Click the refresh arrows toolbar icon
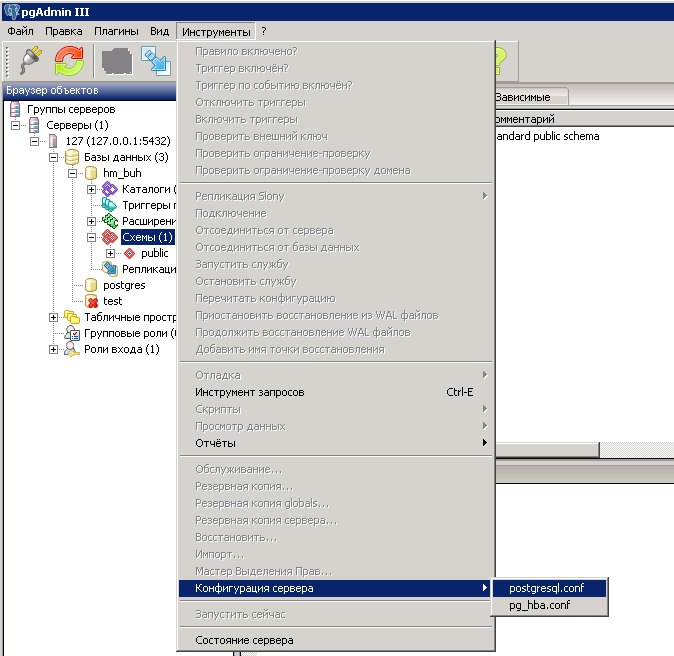Image resolution: width=674 pixels, height=656 pixels. click(69, 61)
